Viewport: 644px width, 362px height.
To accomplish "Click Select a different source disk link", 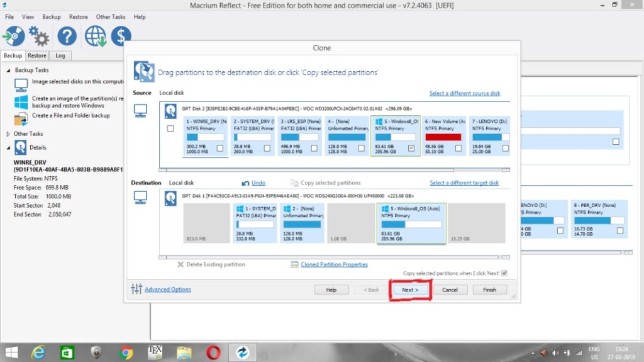I will pyautogui.click(x=465, y=93).
